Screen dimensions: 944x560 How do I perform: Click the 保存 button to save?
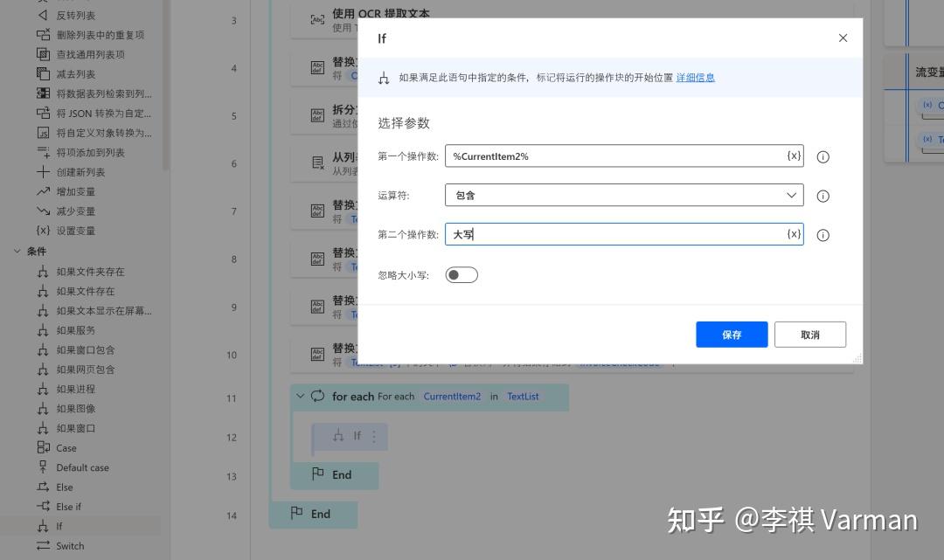[x=731, y=334]
